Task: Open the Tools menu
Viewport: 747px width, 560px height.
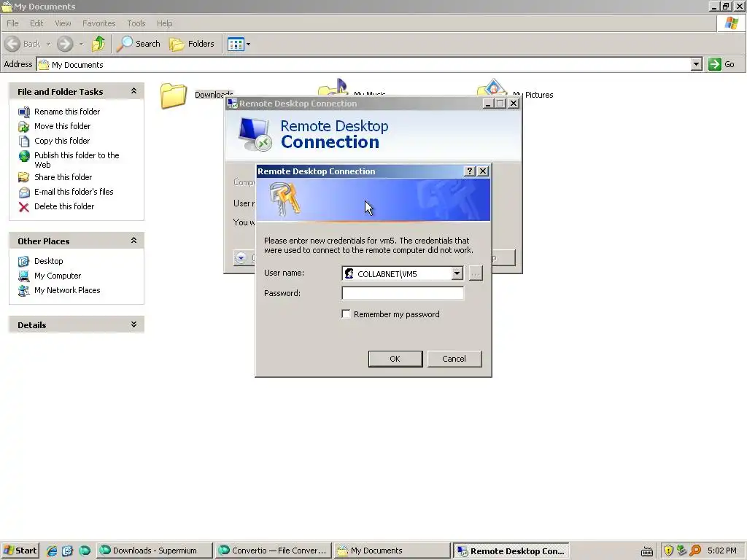Action: click(136, 23)
